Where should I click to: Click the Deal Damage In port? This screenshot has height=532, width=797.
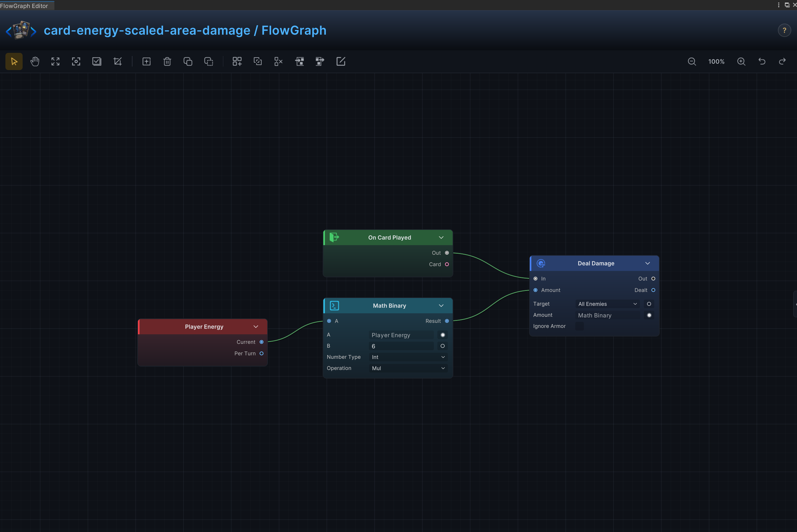pos(535,279)
